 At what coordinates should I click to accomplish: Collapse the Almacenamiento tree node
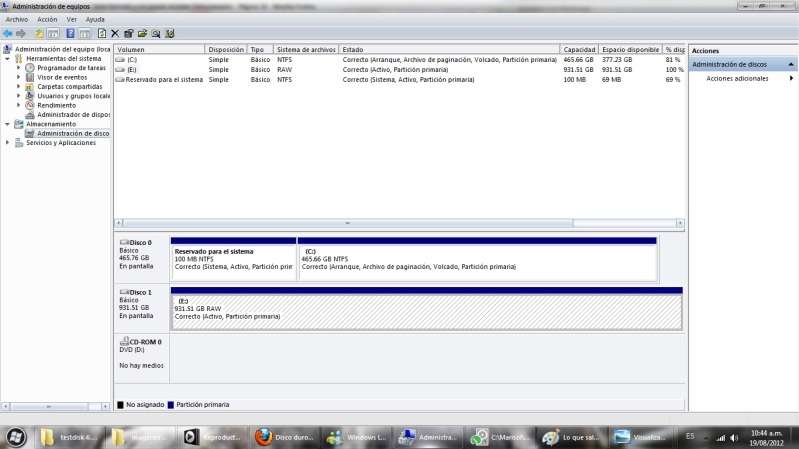tap(7, 124)
